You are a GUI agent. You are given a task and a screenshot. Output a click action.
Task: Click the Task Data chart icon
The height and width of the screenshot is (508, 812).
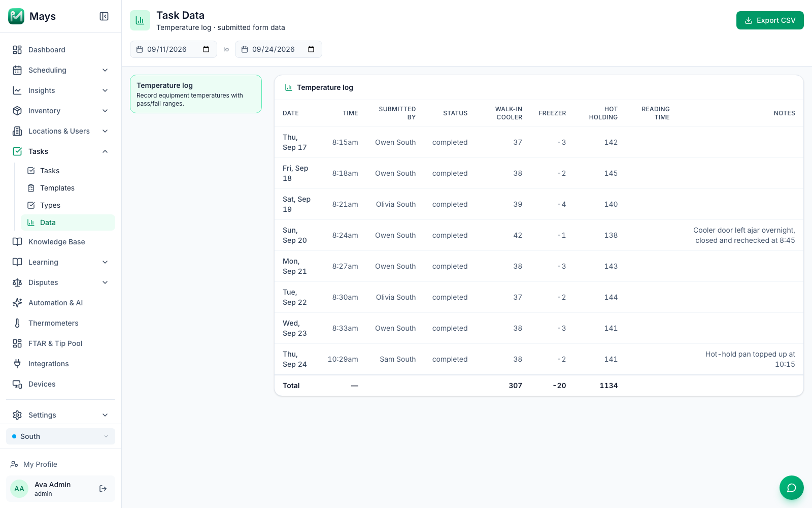coord(140,20)
